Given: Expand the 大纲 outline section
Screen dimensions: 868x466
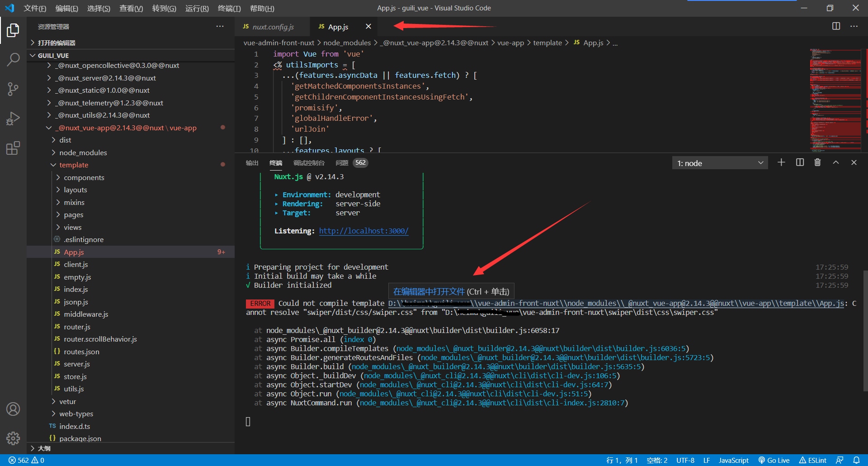Looking at the screenshot, I should 131,448.
